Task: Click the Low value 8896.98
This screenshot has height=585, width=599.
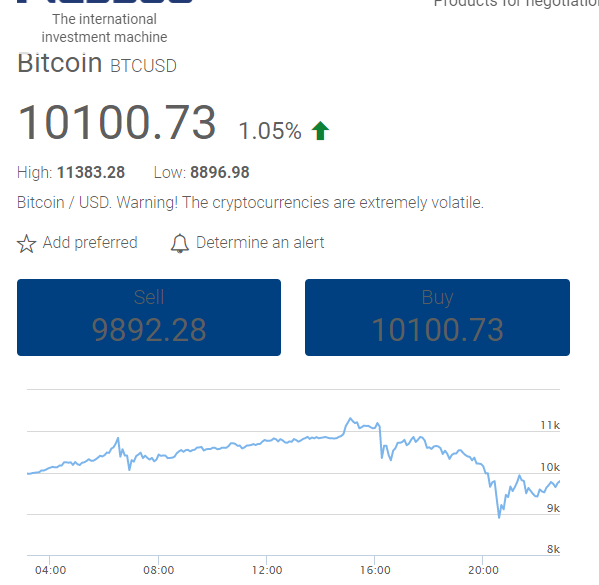Action: coord(220,172)
